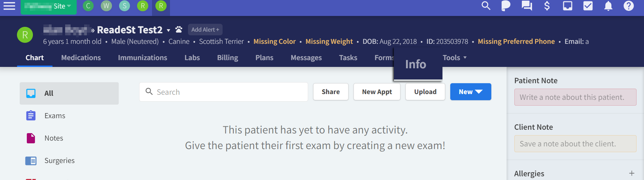
Task: Open the chat conversations icon
Action: 527,6
